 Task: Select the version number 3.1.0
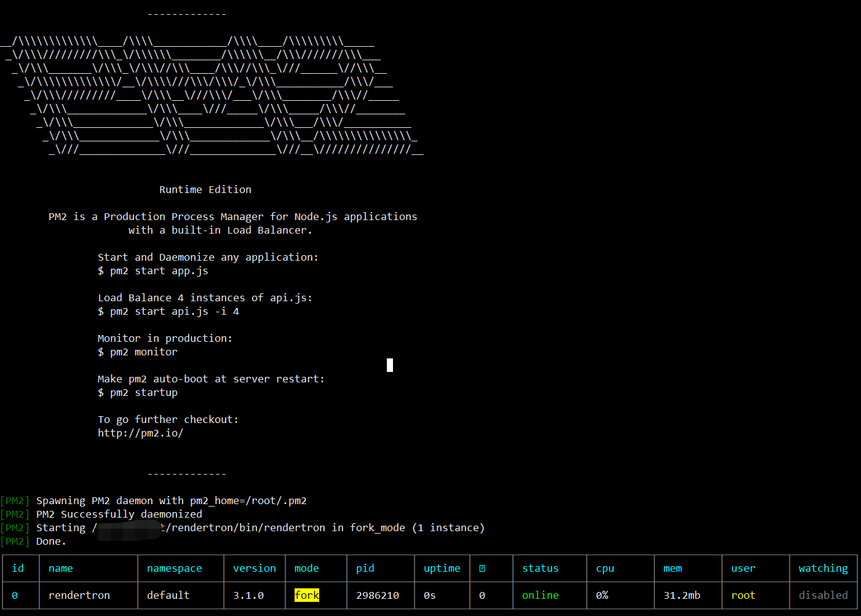(x=248, y=595)
